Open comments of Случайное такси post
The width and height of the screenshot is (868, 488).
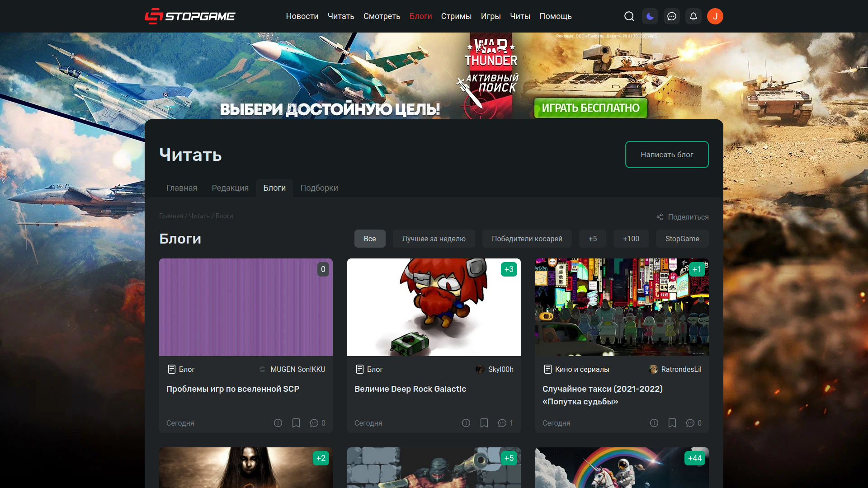693,423
